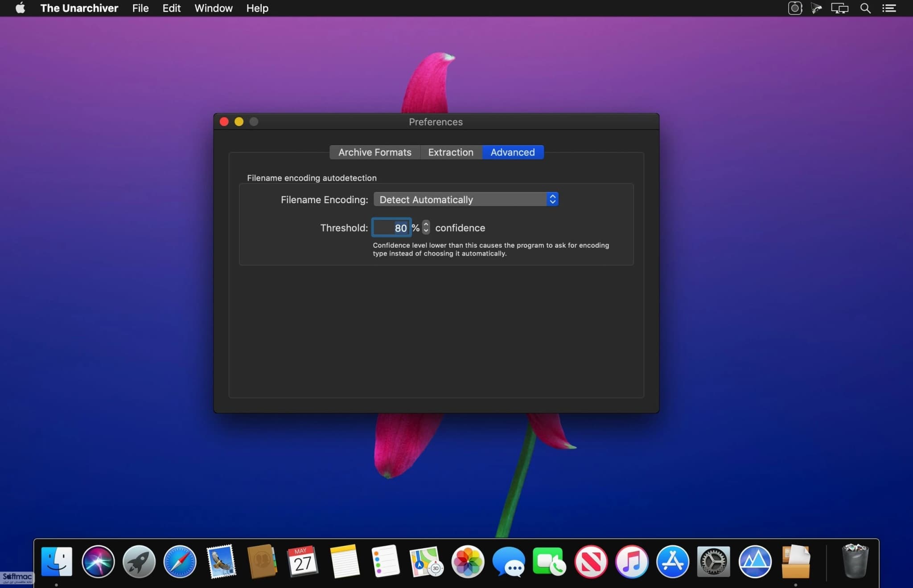Switch to Archive Formats tab

(x=375, y=152)
